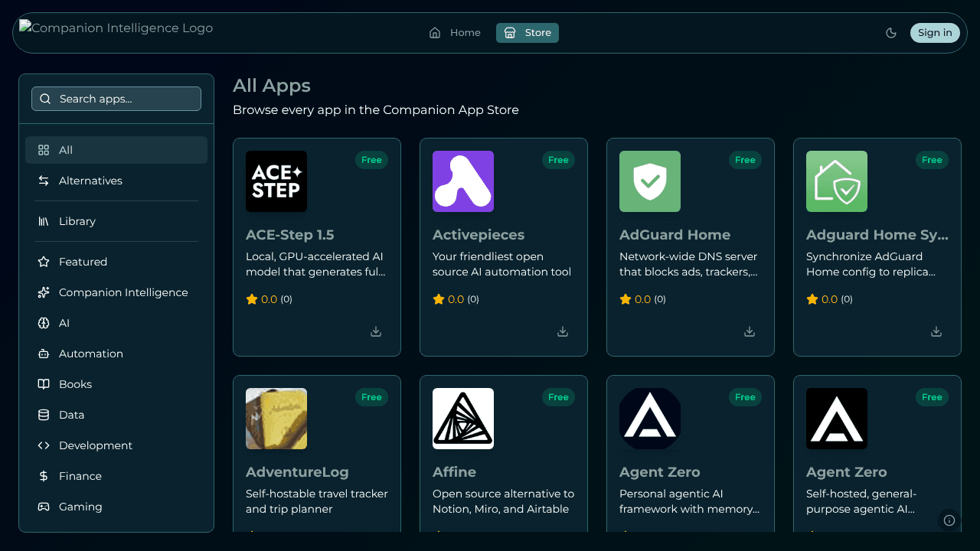
Task: Browse the Books category
Action: [x=116, y=384]
